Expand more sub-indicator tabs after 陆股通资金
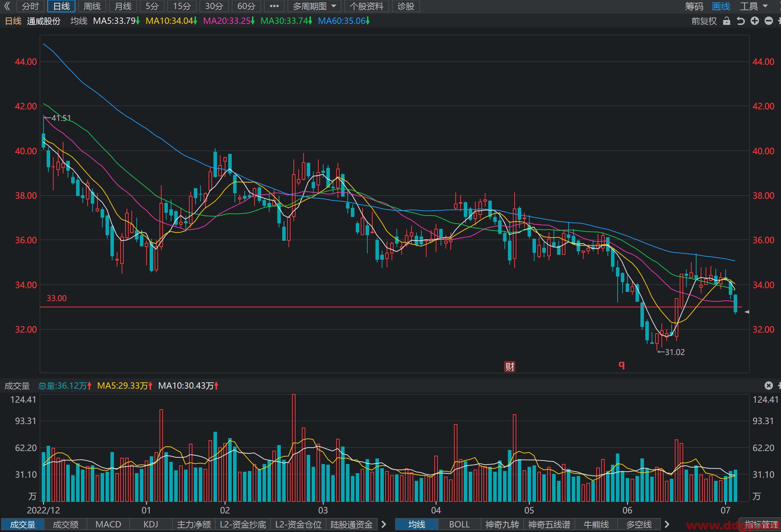Image resolution: width=781 pixels, height=532 pixels. pyautogui.click(x=384, y=524)
